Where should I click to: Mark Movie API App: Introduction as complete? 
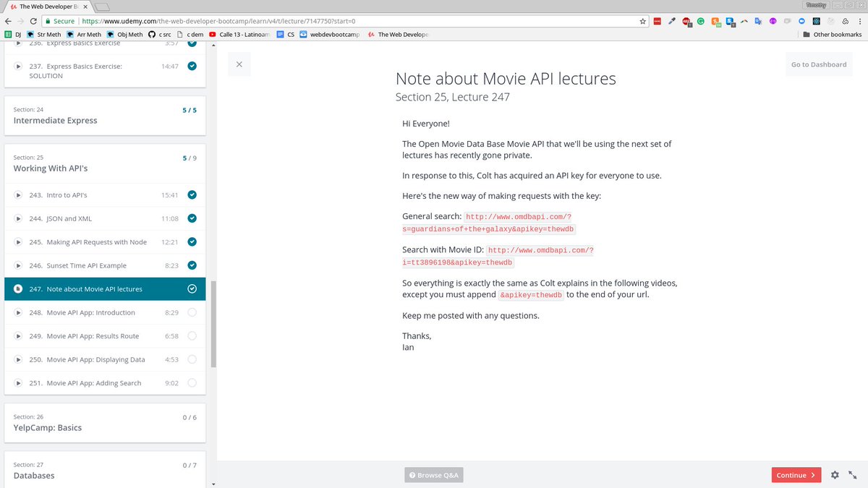[192, 312]
